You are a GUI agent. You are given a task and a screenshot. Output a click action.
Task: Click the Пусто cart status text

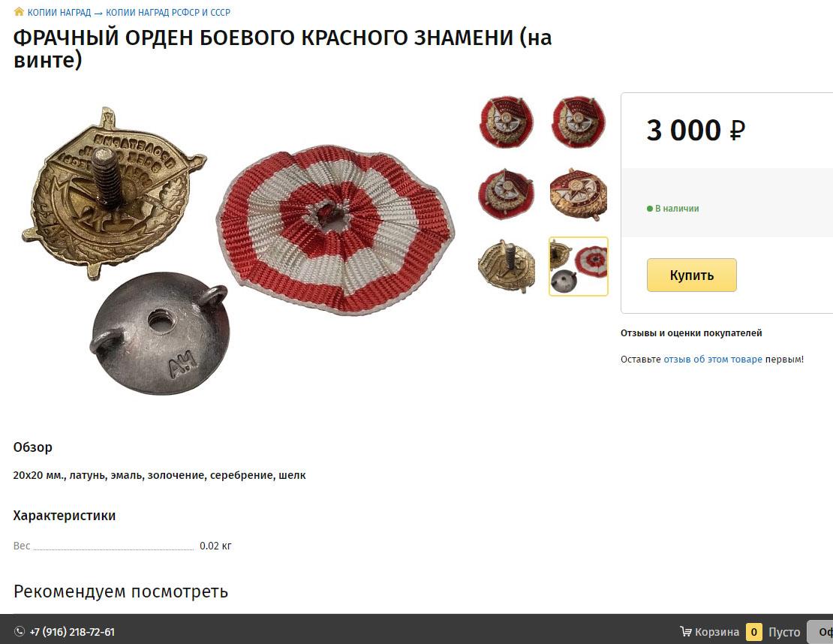pos(784,632)
